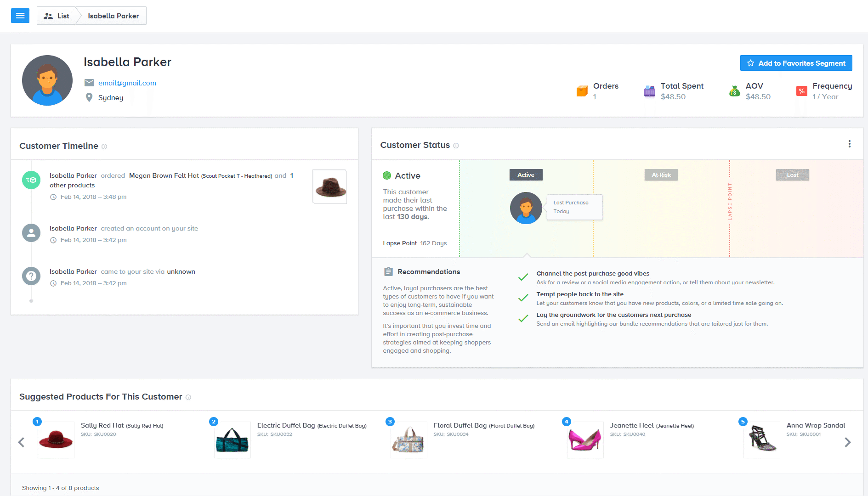The height and width of the screenshot is (496, 868).
Task: Open Customer Status three-dot options menu
Action: point(849,144)
